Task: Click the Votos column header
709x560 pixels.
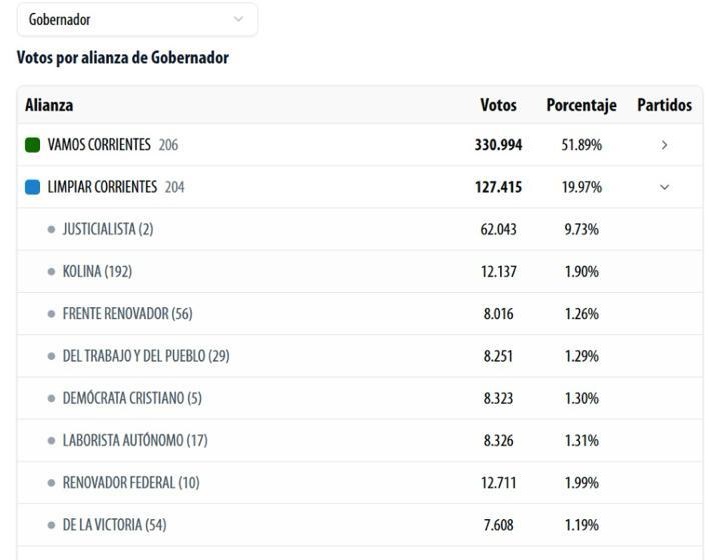Action: coord(498,105)
